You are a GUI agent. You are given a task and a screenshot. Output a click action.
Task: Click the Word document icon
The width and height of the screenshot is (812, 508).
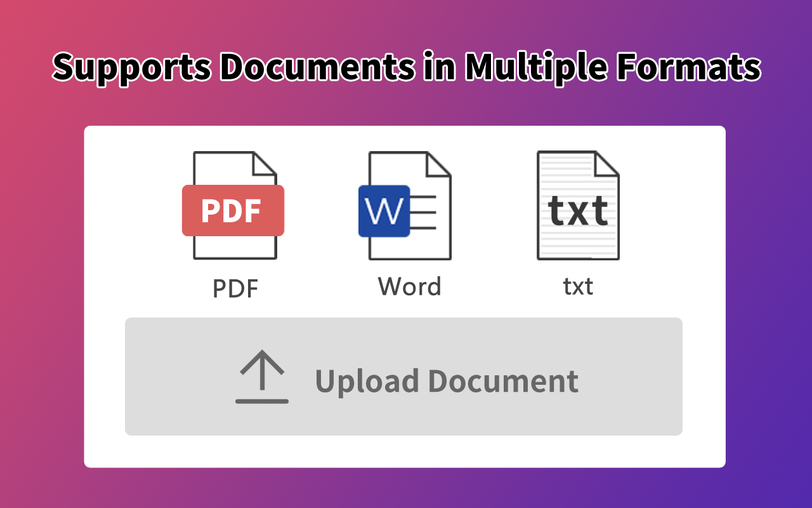(x=409, y=205)
